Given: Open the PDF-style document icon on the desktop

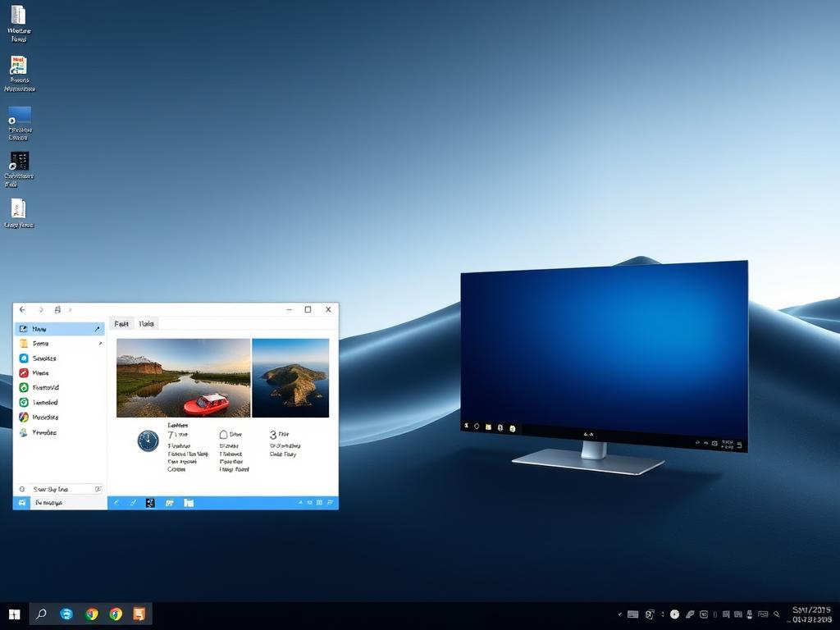Looking at the screenshot, I should (x=18, y=212).
